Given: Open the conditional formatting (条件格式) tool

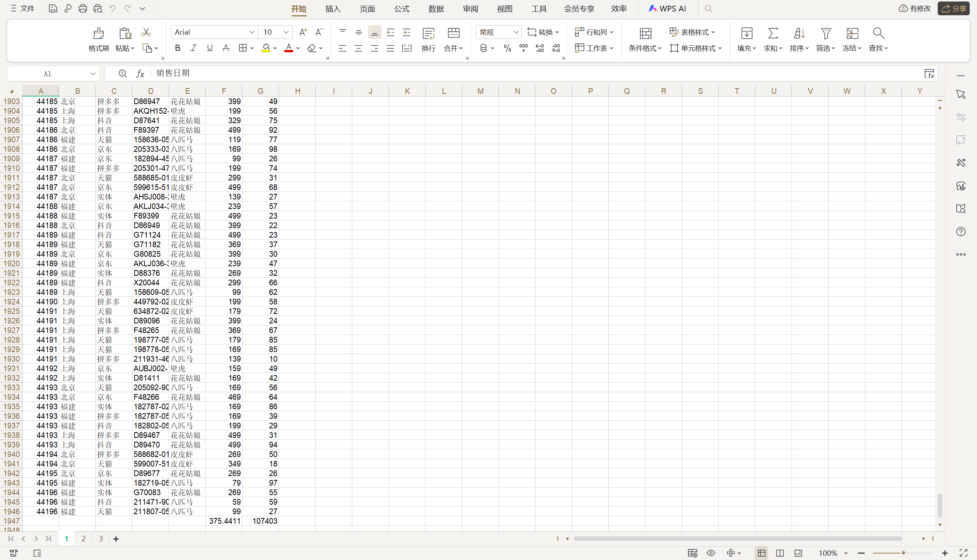Looking at the screenshot, I should click(x=645, y=34).
